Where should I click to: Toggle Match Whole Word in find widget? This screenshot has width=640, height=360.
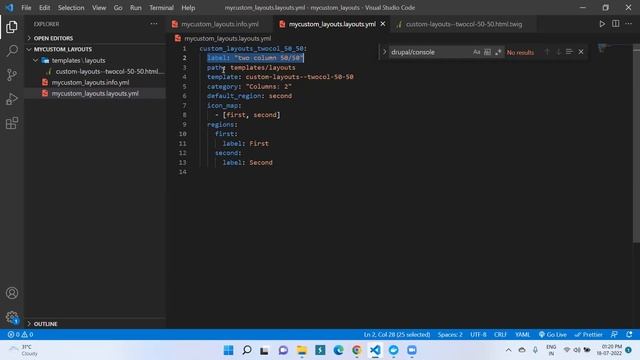point(487,52)
